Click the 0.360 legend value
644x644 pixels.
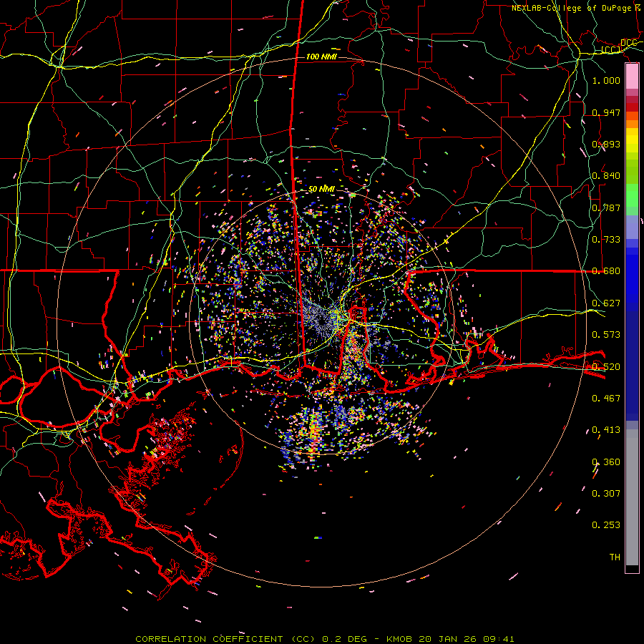(x=606, y=462)
